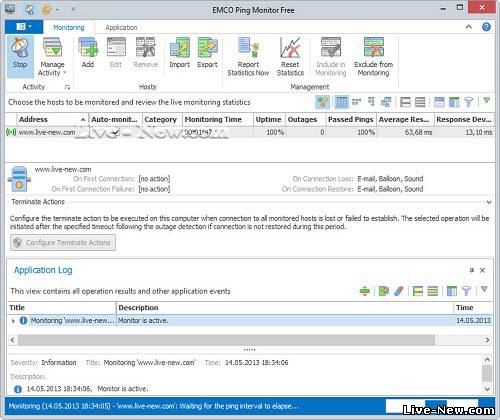Click the Description column header in log
The height and width of the screenshot is (420, 500).
285,308
